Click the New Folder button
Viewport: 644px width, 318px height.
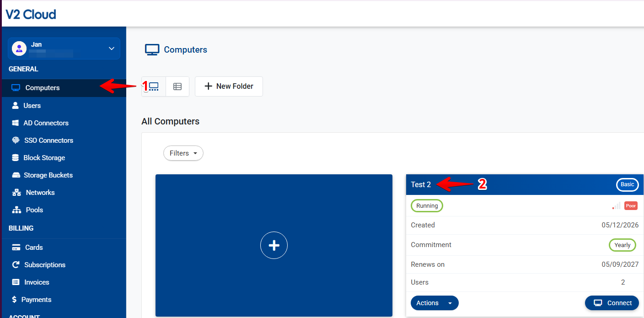tap(229, 86)
